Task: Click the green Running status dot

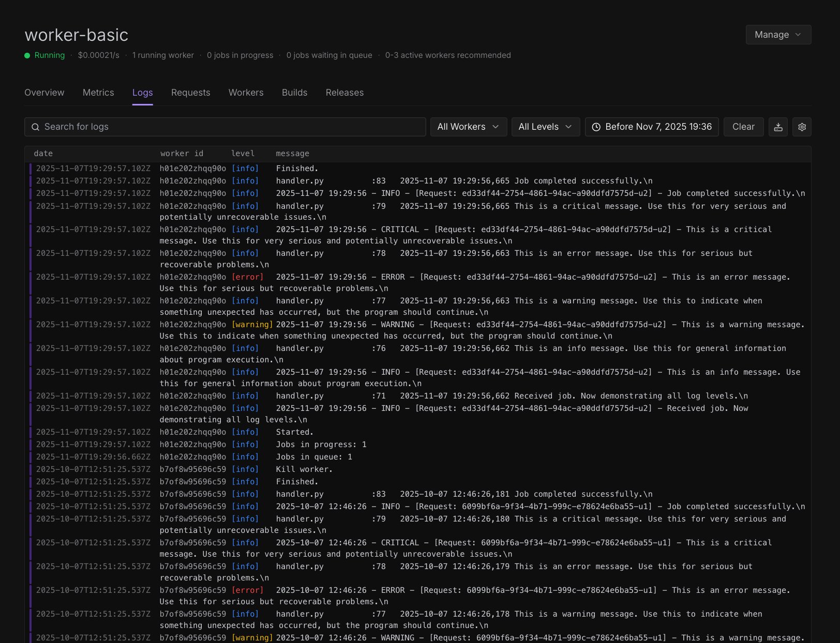Action: coord(27,55)
